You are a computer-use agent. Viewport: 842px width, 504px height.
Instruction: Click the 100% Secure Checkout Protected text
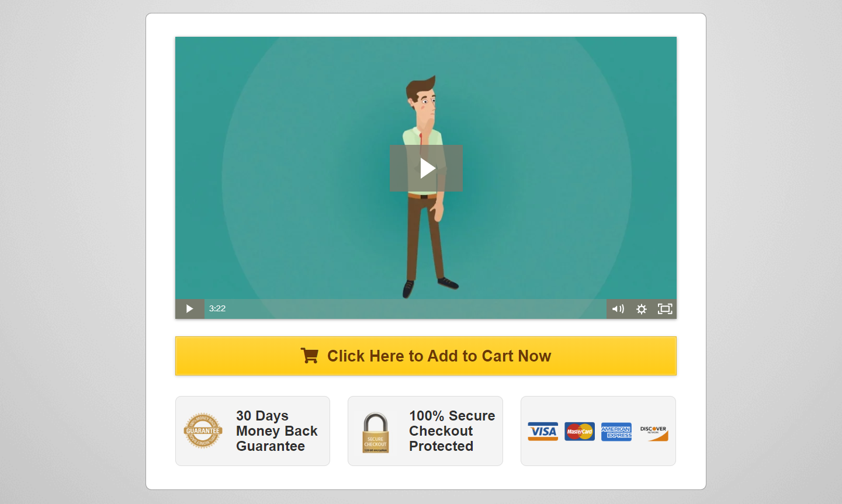[452, 431]
